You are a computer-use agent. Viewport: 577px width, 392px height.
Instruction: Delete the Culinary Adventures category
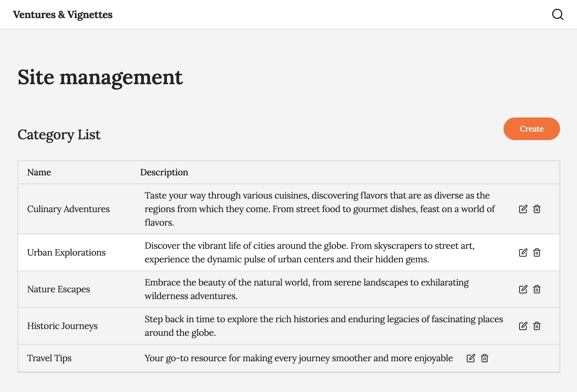point(537,209)
